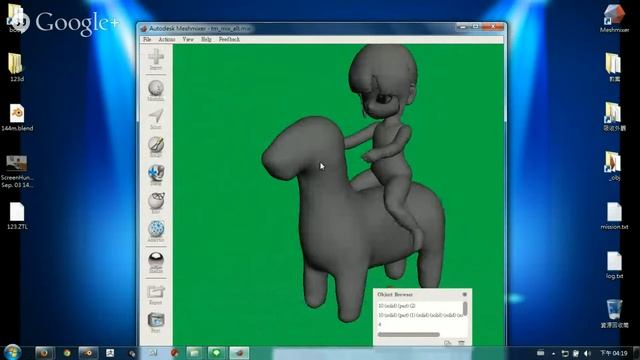Select ScreenHunter screenshot file on desktop
The image size is (640, 360).
17,171
